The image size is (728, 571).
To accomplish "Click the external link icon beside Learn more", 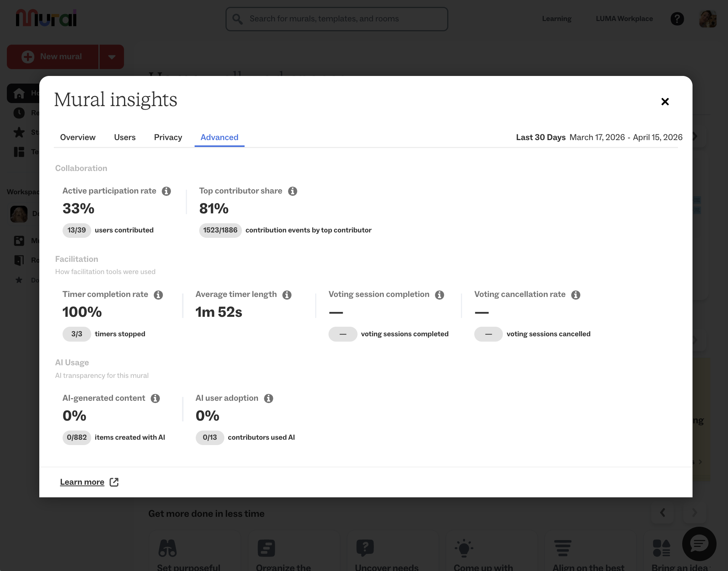I will click(114, 482).
